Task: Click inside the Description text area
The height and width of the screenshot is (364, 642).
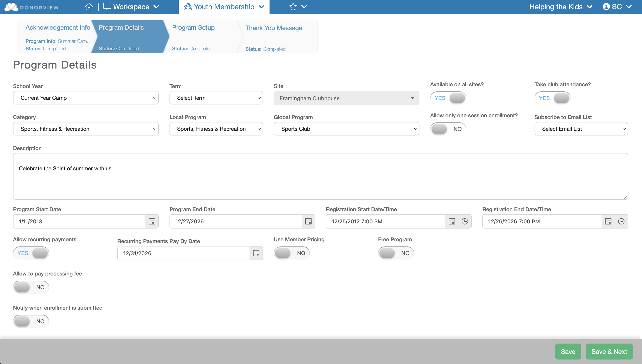Action: (x=320, y=176)
